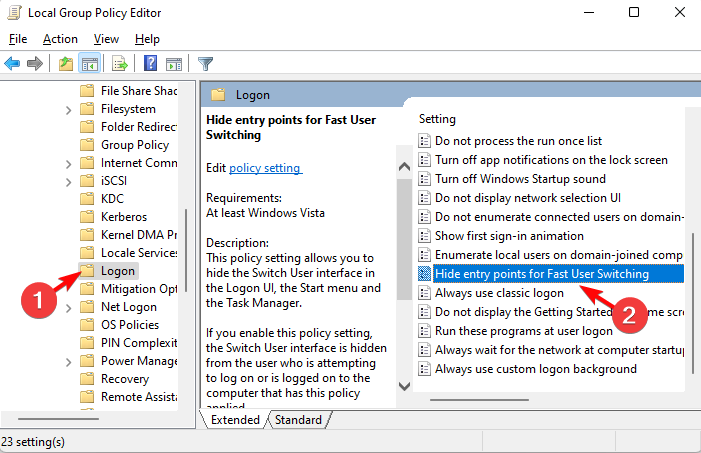Expand the iSCSI tree node

point(68,182)
